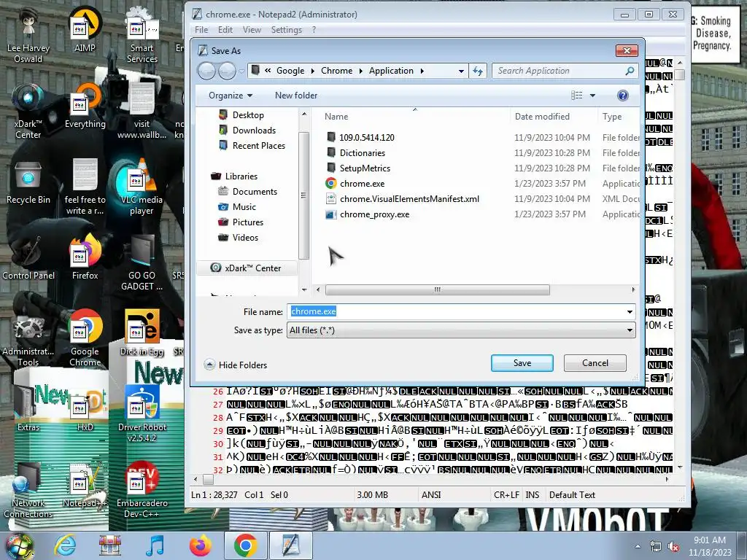Click the refresh button beside the address bar
747x560 pixels.
coord(477,71)
